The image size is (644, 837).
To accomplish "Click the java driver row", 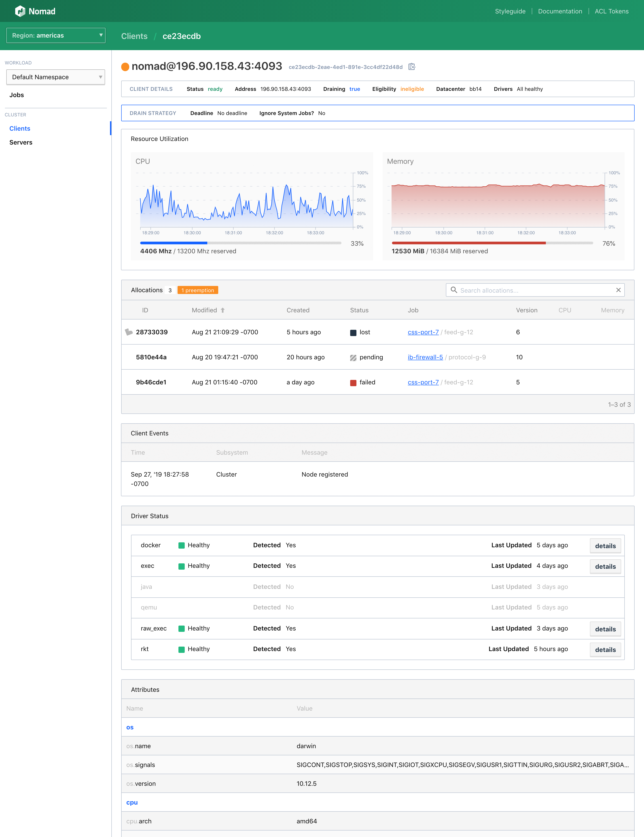I will (x=377, y=587).
